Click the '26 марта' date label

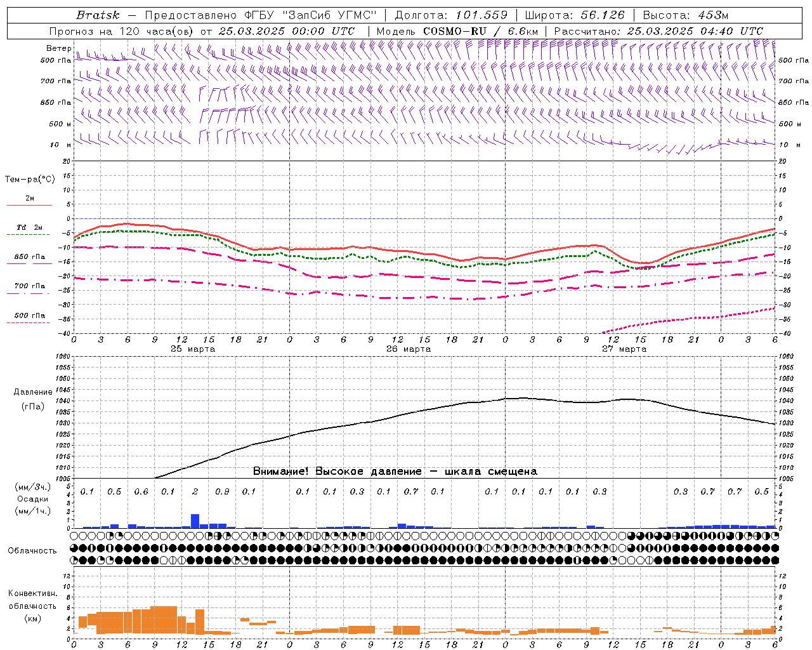tap(409, 349)
